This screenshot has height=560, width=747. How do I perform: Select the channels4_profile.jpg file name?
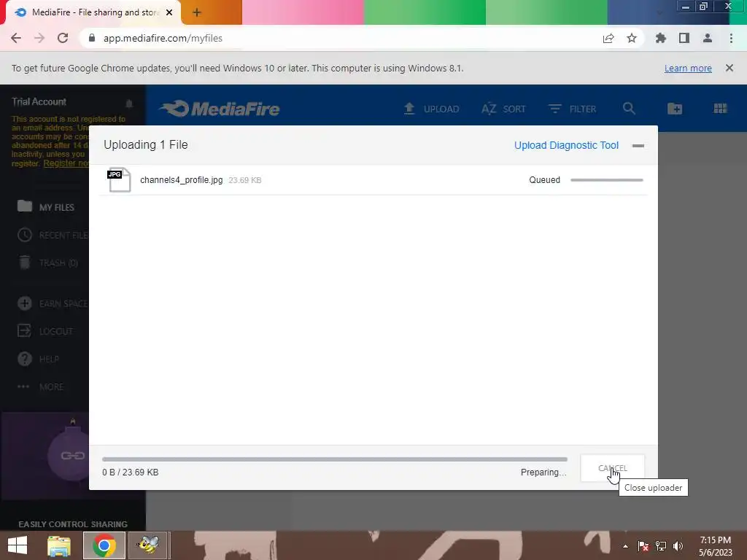181,180
